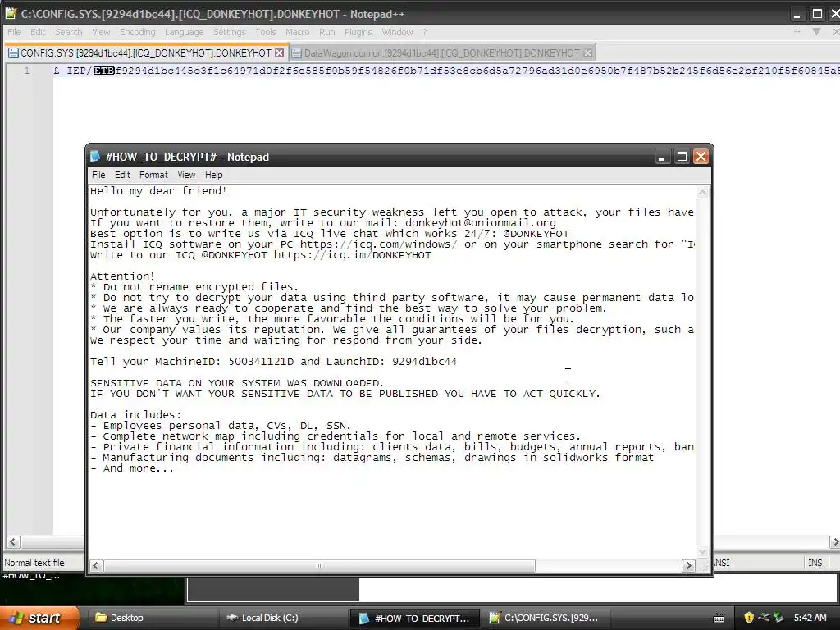Close the DataWagon.com.url tab
Viewport: 840px width, 630px height.
587,53
